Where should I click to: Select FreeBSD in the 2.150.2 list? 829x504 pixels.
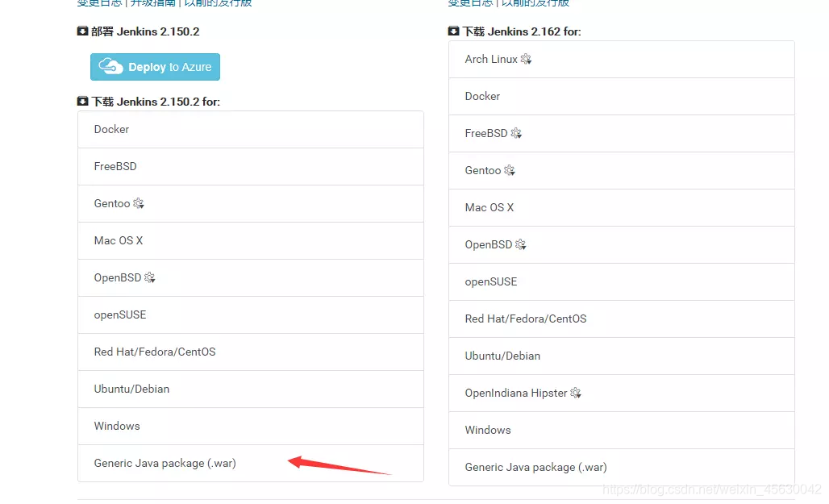coord(251,167)
